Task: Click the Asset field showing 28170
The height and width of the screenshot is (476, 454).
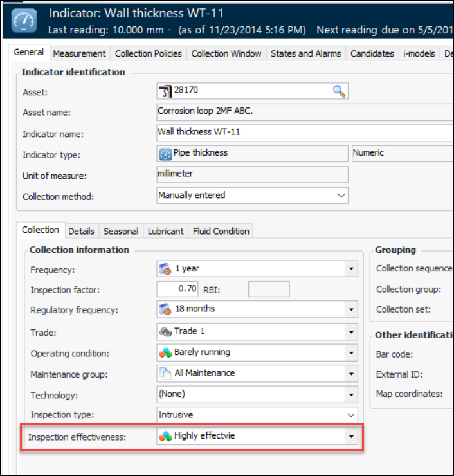Action: click(252, 91)
